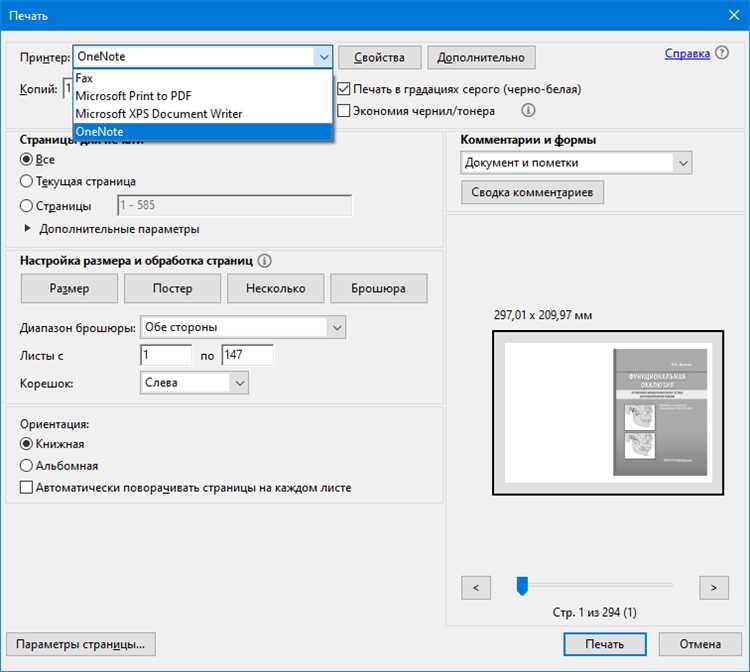Go to next preview page
This screenshot has height=672, width=750.
tap(714, 588)
